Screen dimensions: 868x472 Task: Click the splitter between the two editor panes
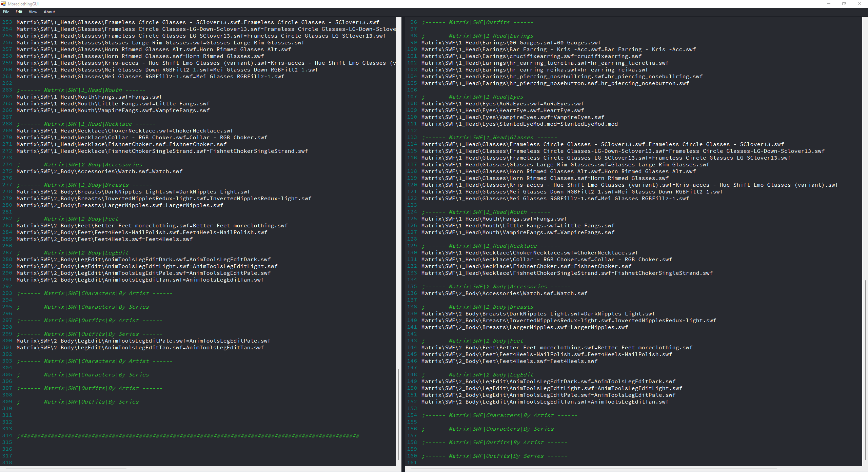(x=403, y=237)
